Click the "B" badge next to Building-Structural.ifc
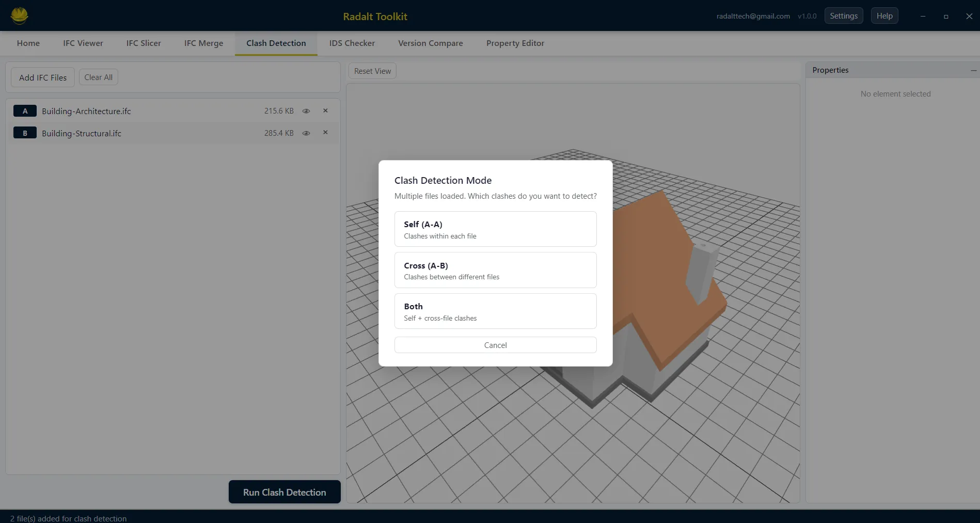Image resolution: width=980 pixels, height=523 pixels. pos(25,133)
